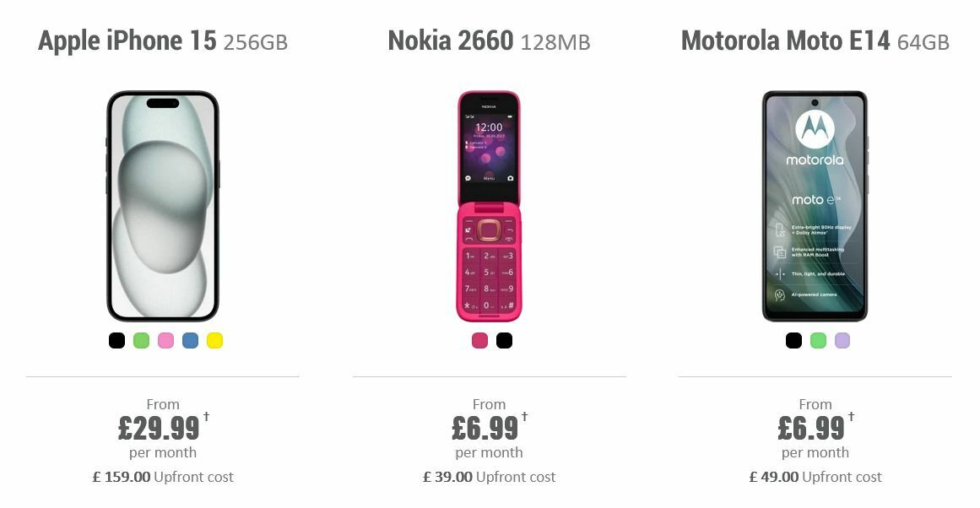Select the blue color swatch under iPhone 15
The height and width of the screenshot is (508, 980).
click(188, 340)
